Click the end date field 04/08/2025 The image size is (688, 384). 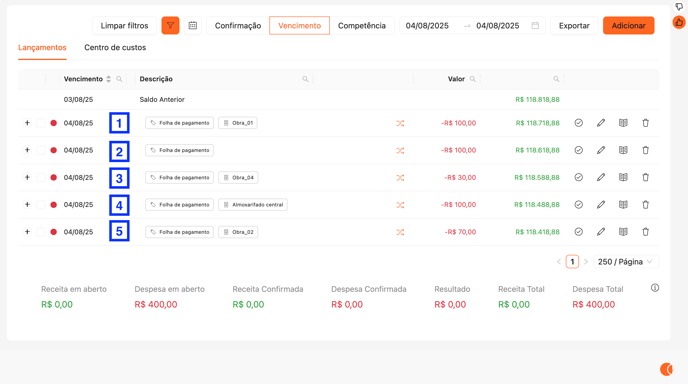point(498,25)
